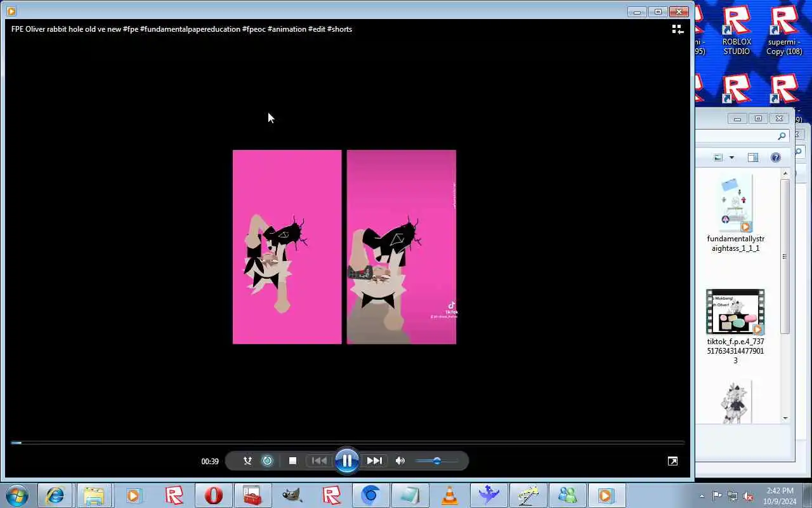Open the Windows Explorer folder taskbar icon
The image size is (812, 508).
coord(94,495)
